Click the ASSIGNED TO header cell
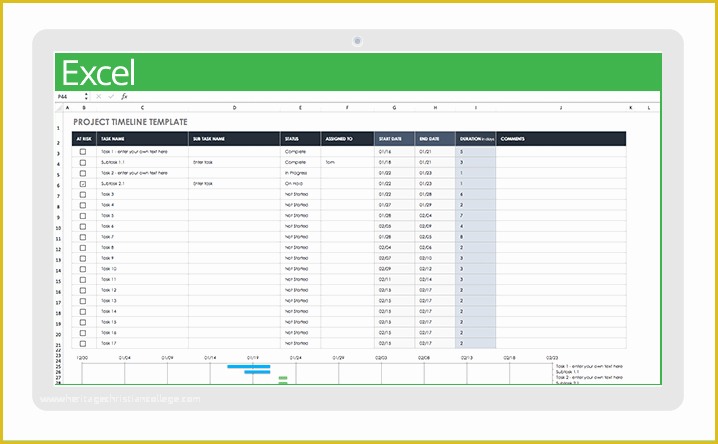718x444 pixels. [347, 139]
